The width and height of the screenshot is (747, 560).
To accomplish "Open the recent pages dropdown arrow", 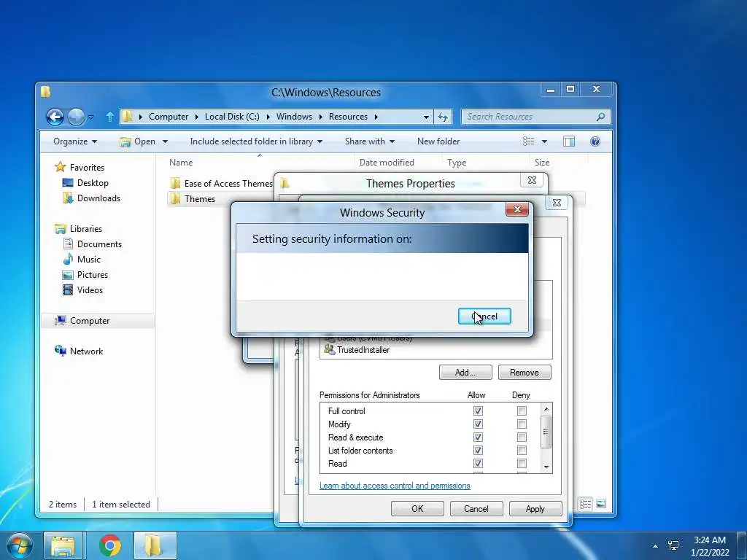I will [x=91, y=117].
